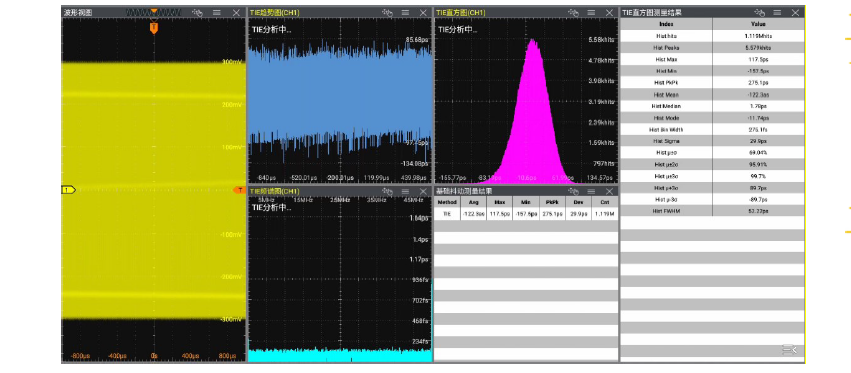Screen dimensions: 851x373
Task: Open the hamburger menu of the TIE趋势图 panel
Action: pyautogui.click(x=405, y=12)
